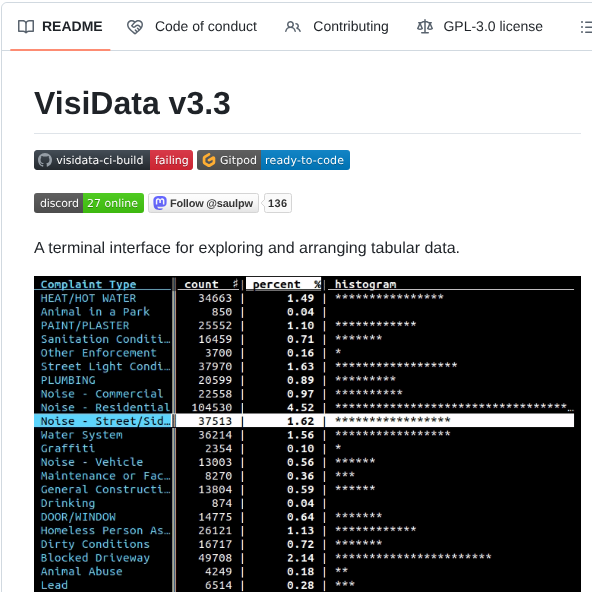Click the PAINT/PLASTER row label

pyautogui.click(x=85, y=325)
